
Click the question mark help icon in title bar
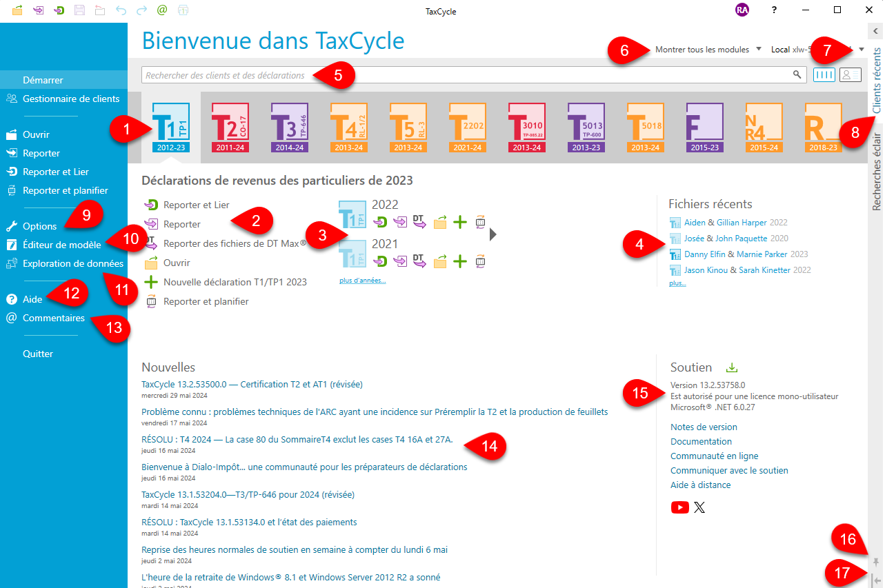coord(775,10)
